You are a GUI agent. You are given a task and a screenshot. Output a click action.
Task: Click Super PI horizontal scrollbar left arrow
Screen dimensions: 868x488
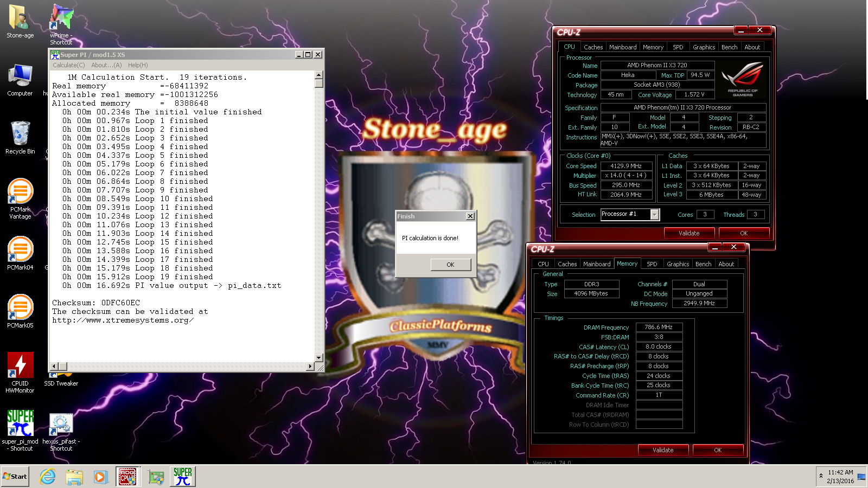pyautogui.click(x=54, y=367)
